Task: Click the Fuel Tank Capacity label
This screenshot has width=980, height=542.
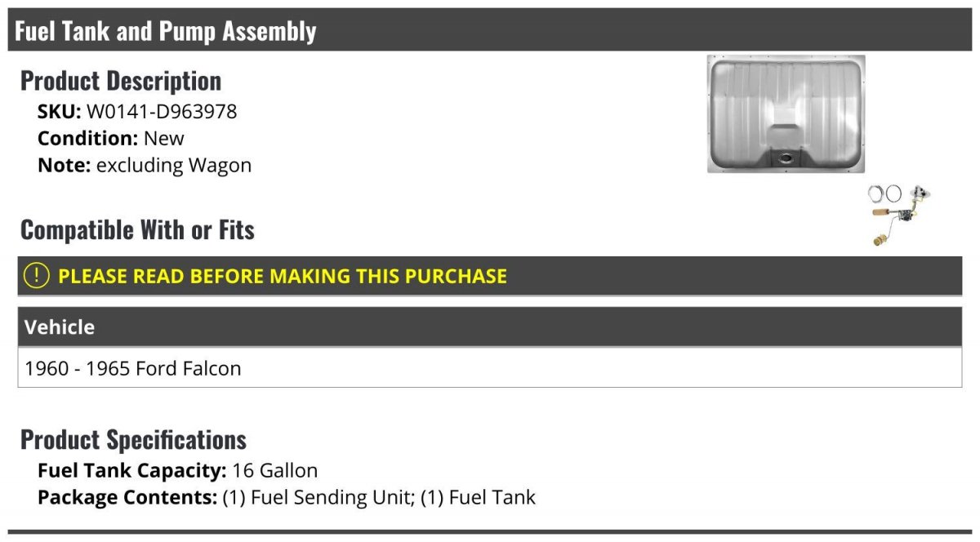Action: [132, 470]
